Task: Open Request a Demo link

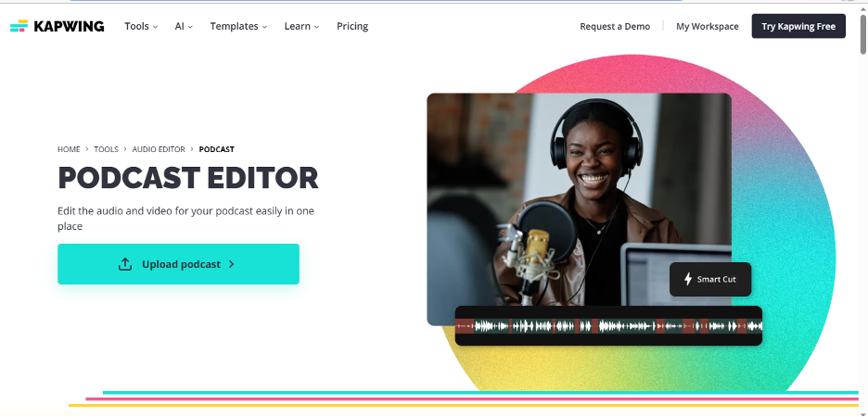Action: (x=615, y=26)
